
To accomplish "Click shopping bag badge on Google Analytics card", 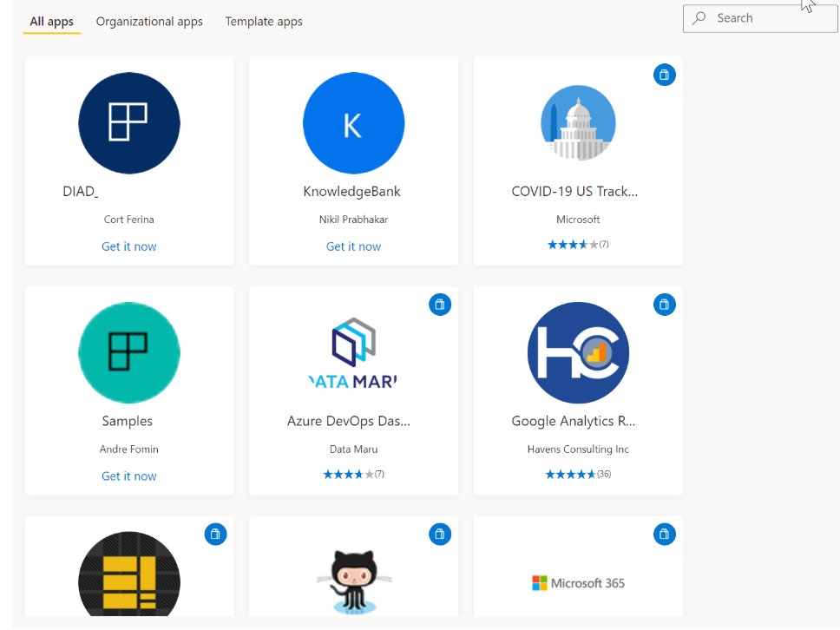I will [664, 305].
